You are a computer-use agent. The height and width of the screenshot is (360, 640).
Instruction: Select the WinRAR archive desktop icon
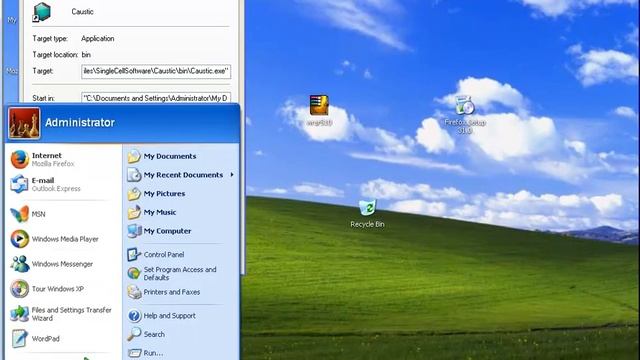319,111
